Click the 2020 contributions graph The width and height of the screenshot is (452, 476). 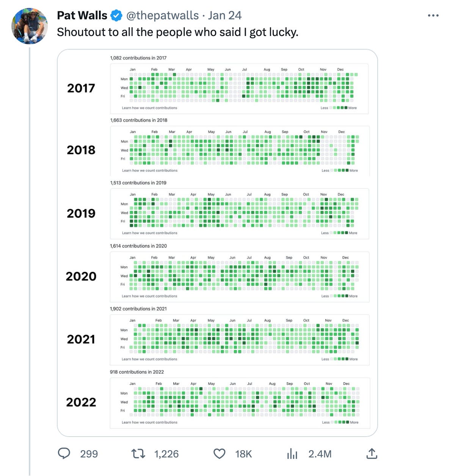coord(240,277)
